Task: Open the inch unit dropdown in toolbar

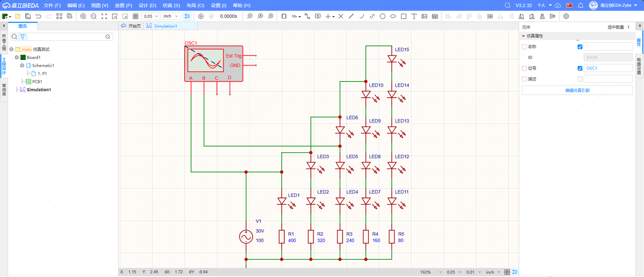Action: (x=171, y=16)
